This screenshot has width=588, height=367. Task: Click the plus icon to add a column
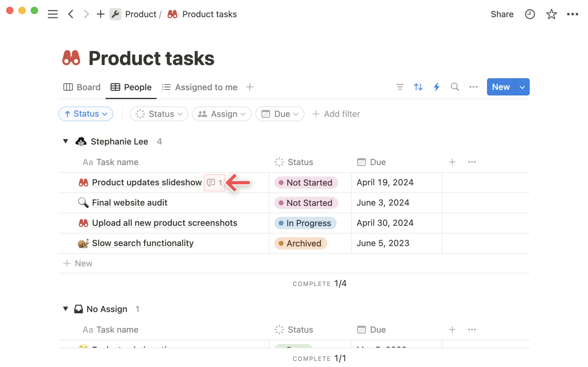coord(452,162)
